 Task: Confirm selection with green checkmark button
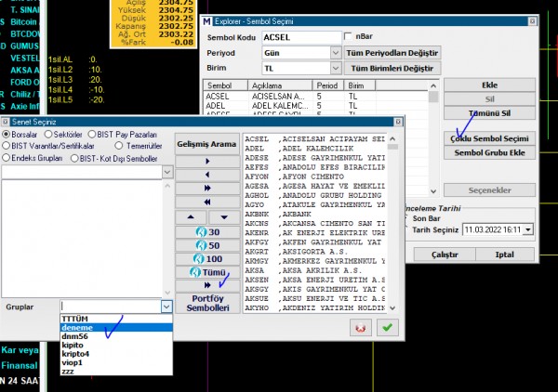click(x=387, y=327)
